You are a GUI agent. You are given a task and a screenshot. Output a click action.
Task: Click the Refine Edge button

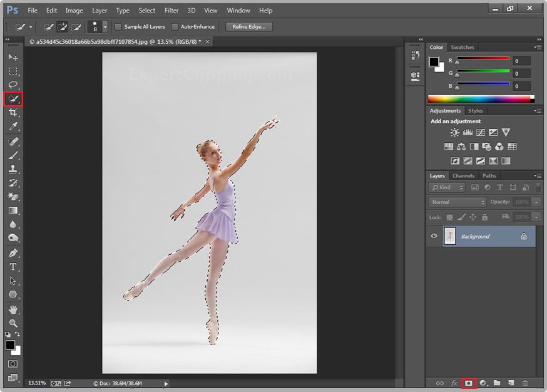[x=249, y=27]
